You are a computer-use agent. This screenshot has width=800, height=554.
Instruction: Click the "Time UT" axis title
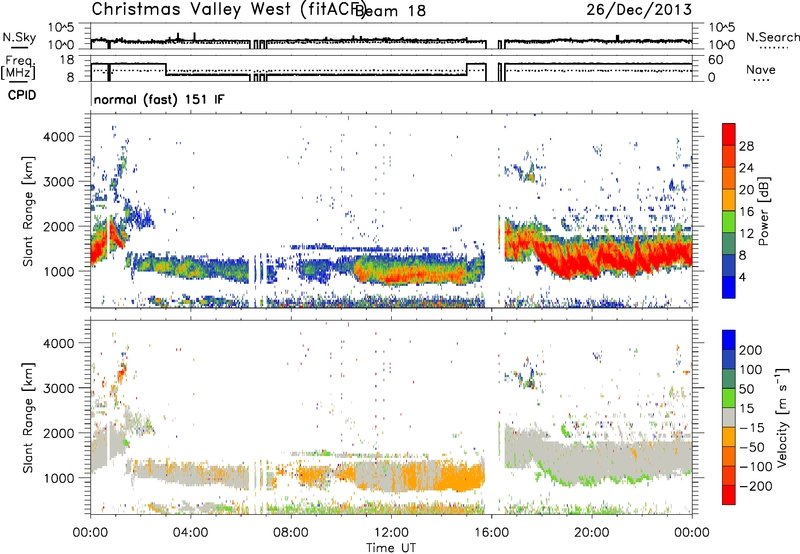click(x=391, y=548)
